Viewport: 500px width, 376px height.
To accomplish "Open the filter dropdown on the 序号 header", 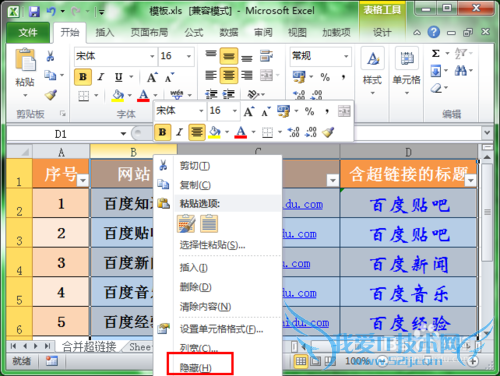I will pos(83,180).
